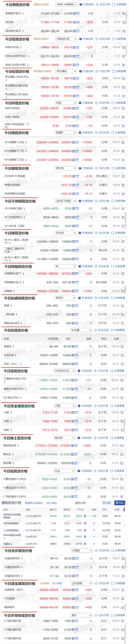The image size is (129, 644).
Task: Open the 钛金属 dropdown
Action: (81, 330)
